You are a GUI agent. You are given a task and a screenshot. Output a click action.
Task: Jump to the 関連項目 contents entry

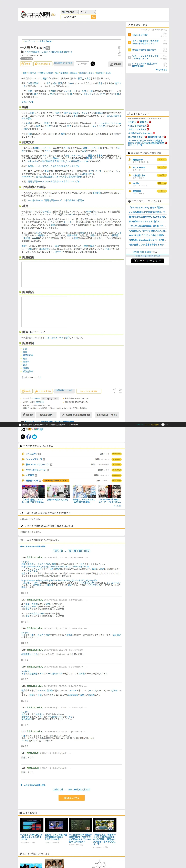(100, 73)
